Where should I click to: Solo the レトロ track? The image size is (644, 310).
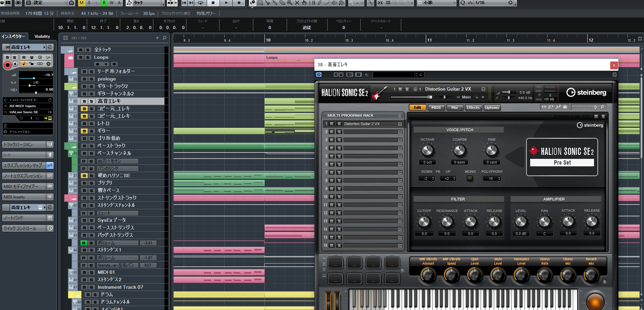(x=92, y=123)
